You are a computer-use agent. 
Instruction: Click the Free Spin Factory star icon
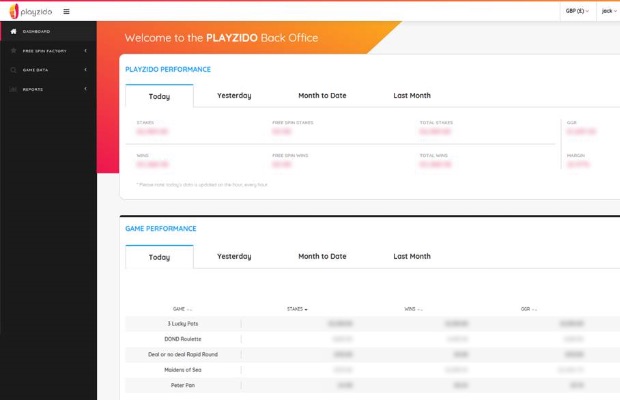click(x=13, y=51)
